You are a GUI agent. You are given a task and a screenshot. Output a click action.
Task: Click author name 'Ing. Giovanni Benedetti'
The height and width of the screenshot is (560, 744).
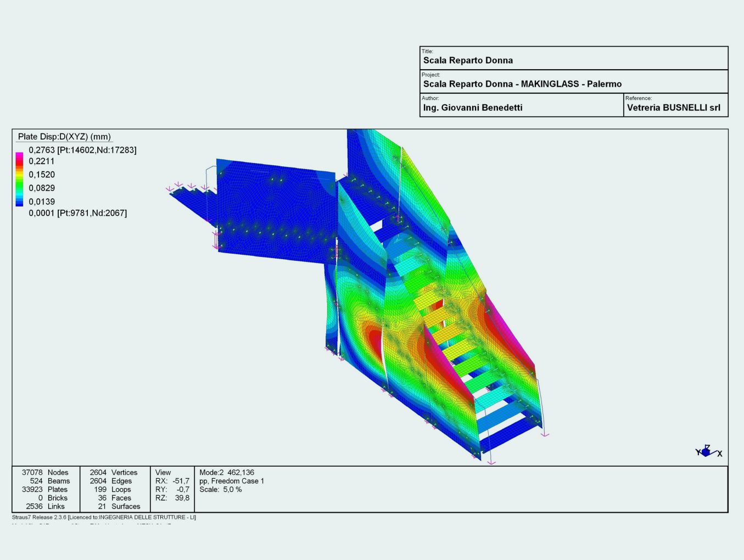point(473,108)
